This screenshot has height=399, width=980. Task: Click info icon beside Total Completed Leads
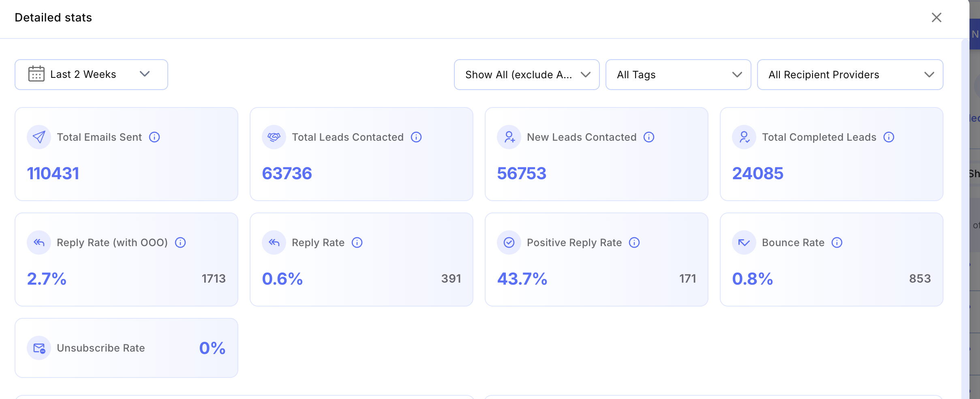click(x=889, y=137)
